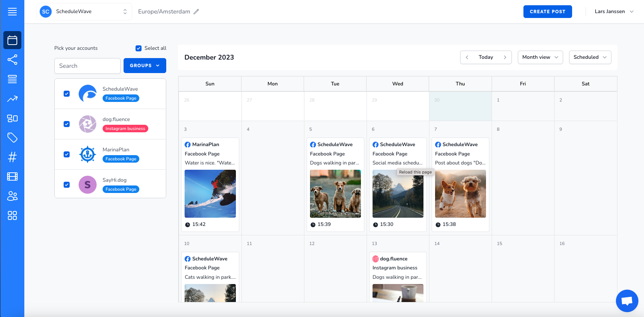This screenshot has width=644, height=317.
Task: Uncheck the ScheduleWave account checkbox
Action: (x=67, y=94)
